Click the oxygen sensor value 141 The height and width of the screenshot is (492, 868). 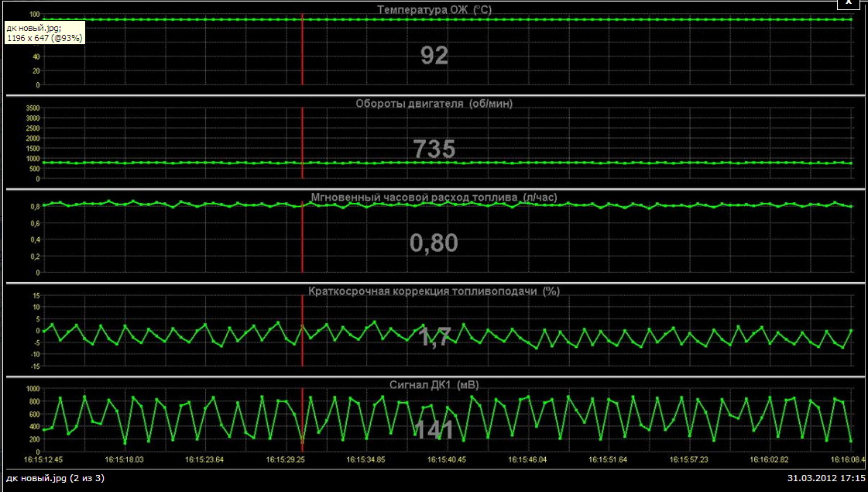click(x=434, y=431)
